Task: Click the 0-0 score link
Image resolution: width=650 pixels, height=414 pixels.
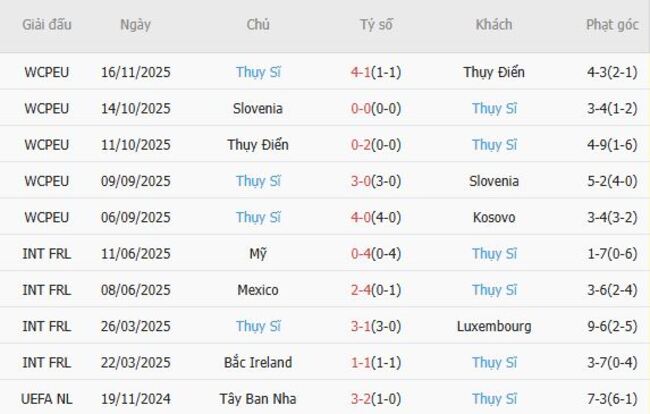Action: pos(361,108)
